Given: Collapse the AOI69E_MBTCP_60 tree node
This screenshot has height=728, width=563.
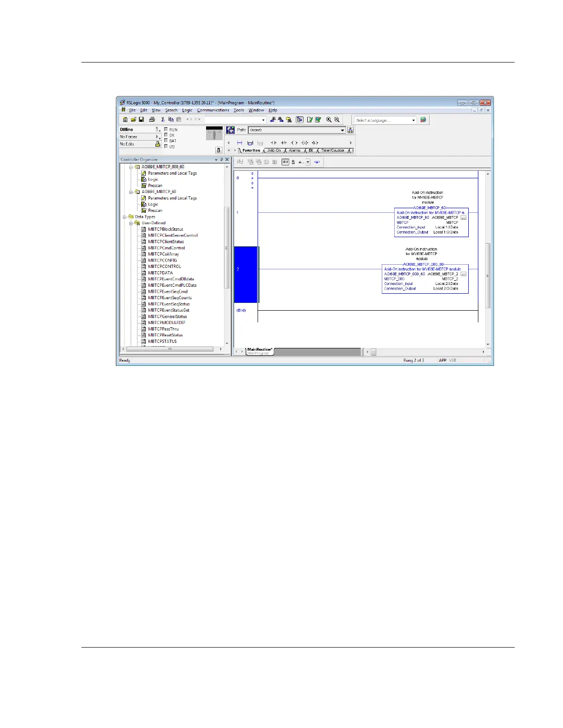Looking at the screenshot, I should point(131,192).
